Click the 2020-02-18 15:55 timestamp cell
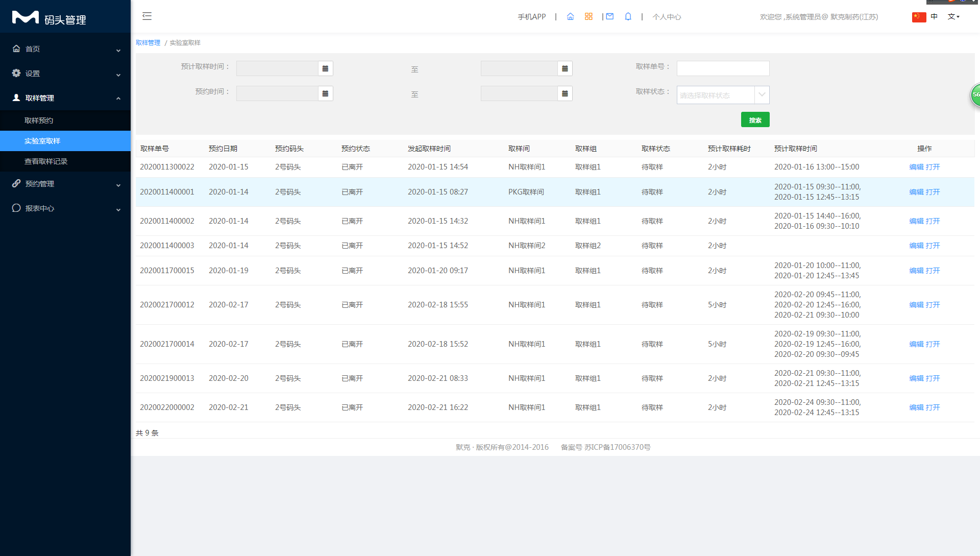Image resolution: width=980 pixels, height=556 pixels. pyautogui.click(x=438, y=305)
